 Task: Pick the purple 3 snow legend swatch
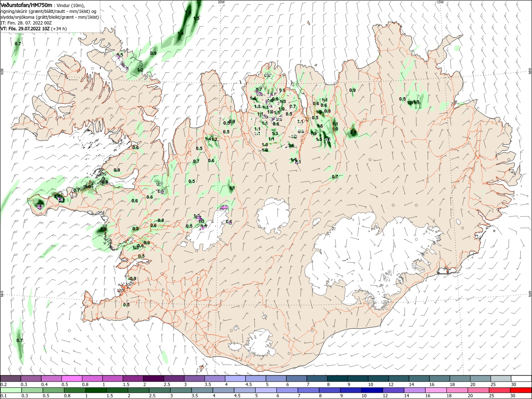[x=195, y=379]
